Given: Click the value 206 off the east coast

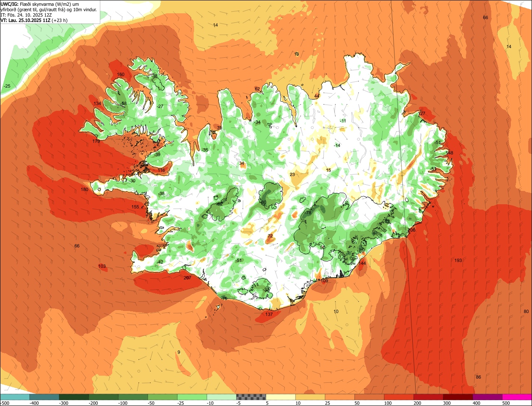Looking at the screenshot, I should point(411,230).
